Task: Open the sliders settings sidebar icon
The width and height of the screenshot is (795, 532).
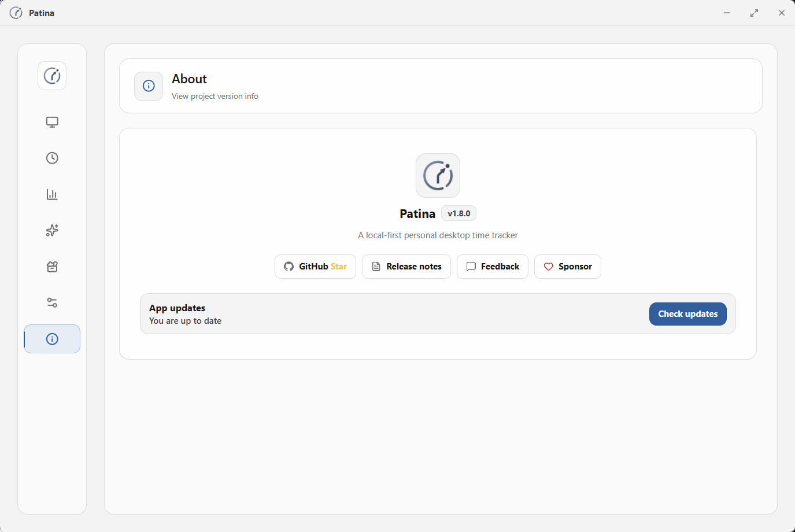Action: pos(52,302)
